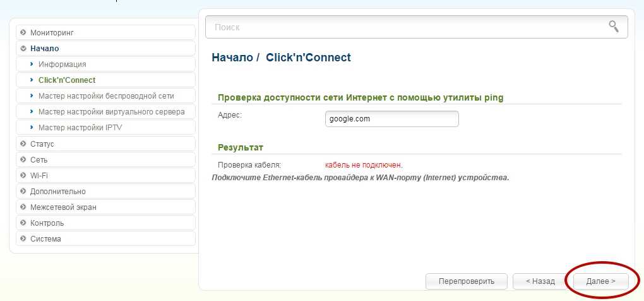Expand the Wi-Fi menu section
644x301 pixels.
[39, 175]
